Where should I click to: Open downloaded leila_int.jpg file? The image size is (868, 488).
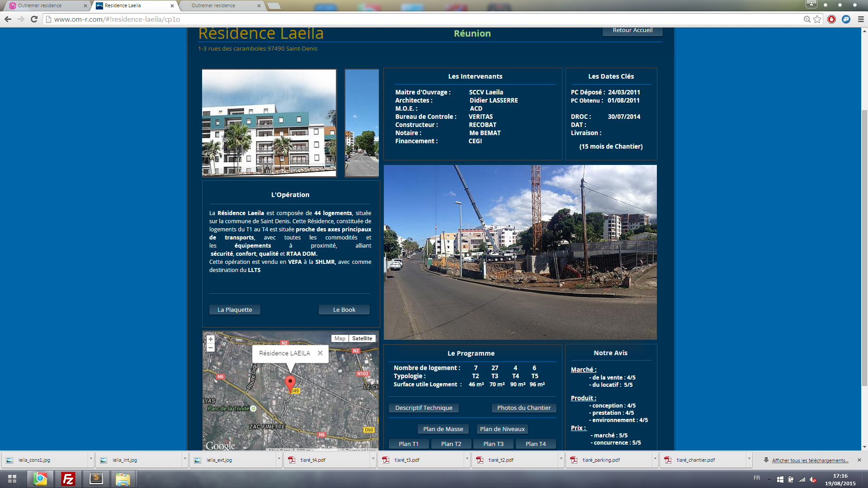click(x=139, y=460)
